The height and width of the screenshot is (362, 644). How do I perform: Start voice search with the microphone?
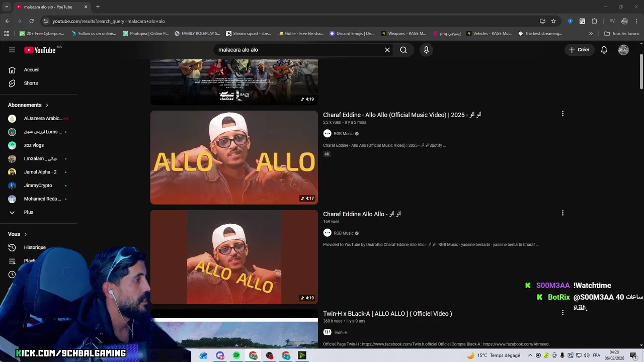tap(426, 50)
